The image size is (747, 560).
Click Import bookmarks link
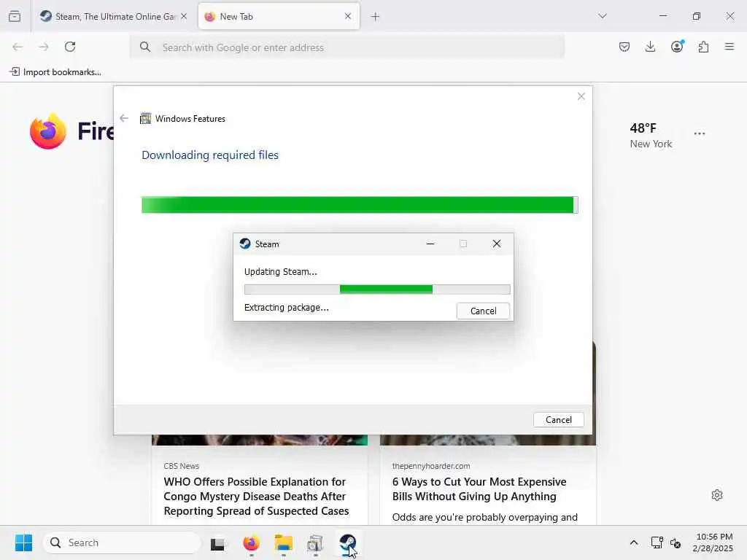click(x=55, y=72)
